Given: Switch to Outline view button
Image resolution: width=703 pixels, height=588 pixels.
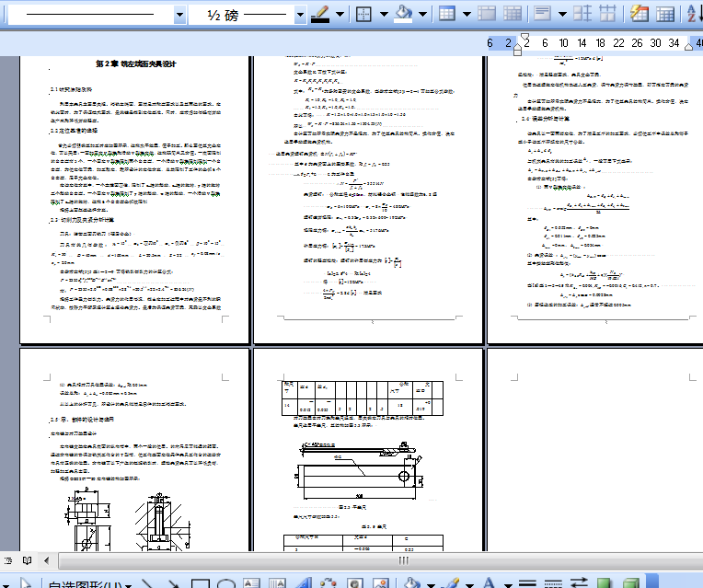Looking at the screenshot, I should click(x=8, y=560).
